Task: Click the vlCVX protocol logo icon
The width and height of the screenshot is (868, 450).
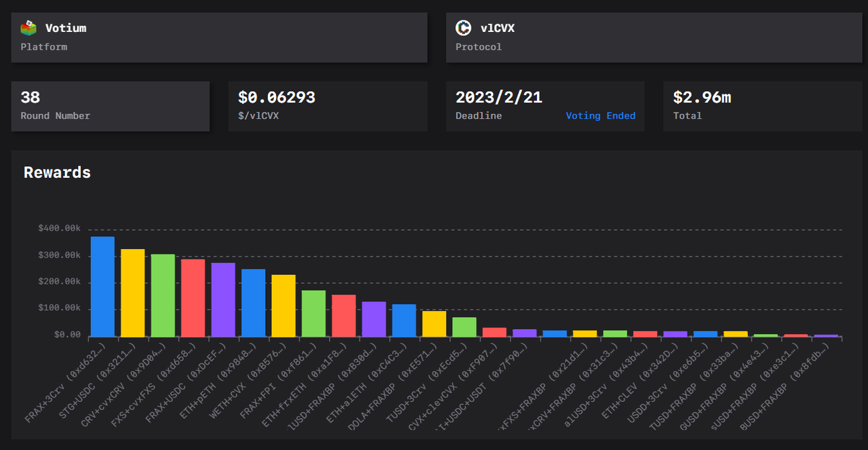Action: (463, 29)
